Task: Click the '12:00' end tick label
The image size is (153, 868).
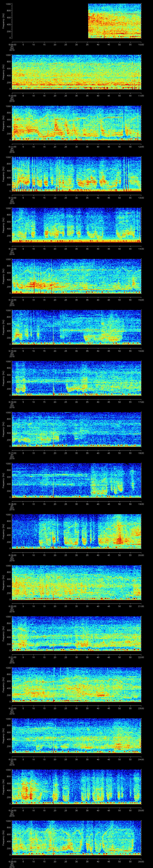Action: click(x=141, y=147)
